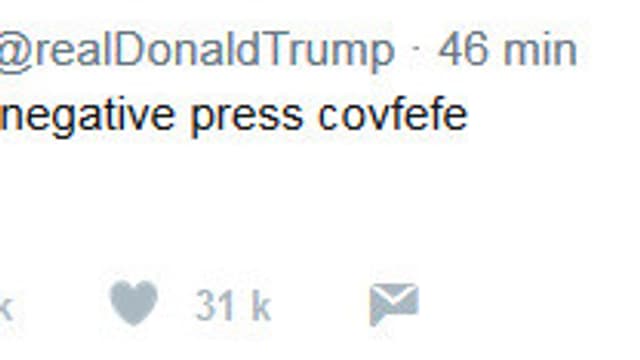Open the tweet's 46 min timestamp
640x360 pixels.
tap(507, 50)
